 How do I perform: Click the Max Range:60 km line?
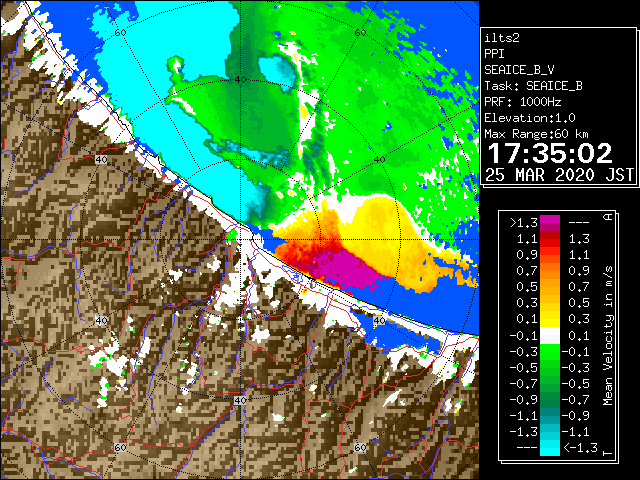click(x=536, y=134)
